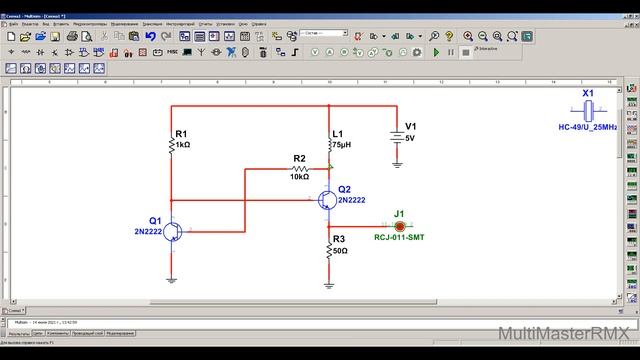
Task: Open the Справка menu
Action: click(x=259, y=24)
